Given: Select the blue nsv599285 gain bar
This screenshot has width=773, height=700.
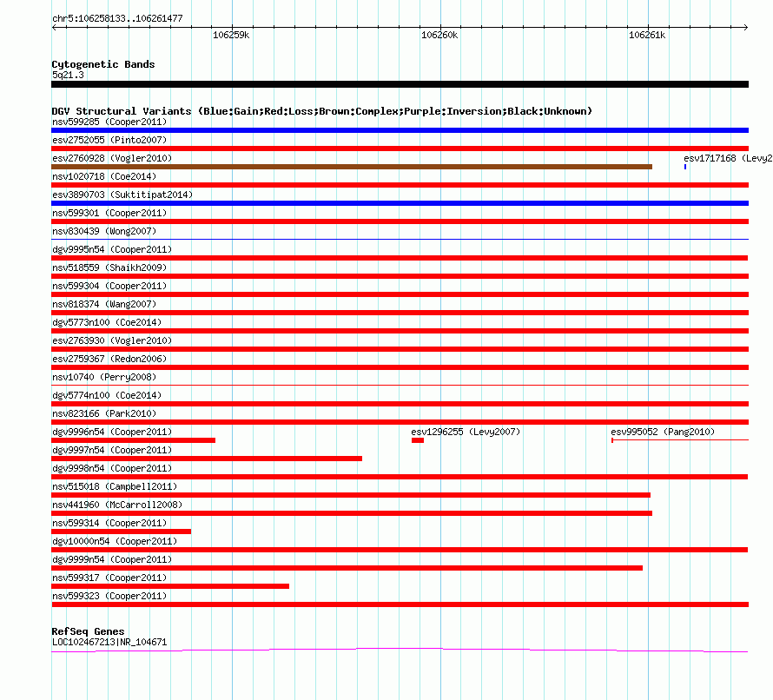Looking at the screenshot, I should point(400,130).
